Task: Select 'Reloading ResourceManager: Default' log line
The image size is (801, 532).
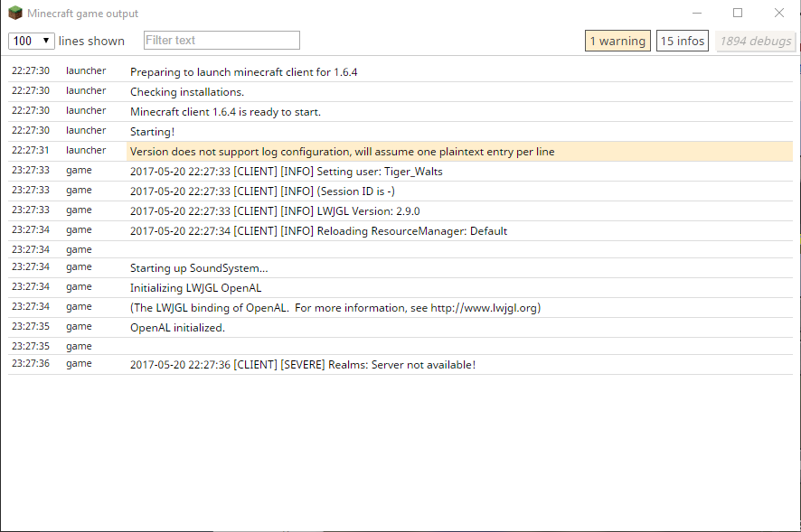Action: (400, 231)
